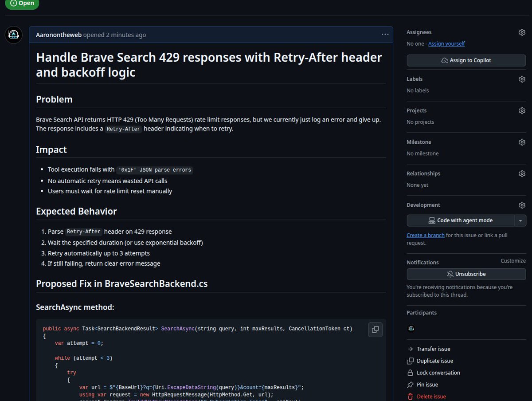Click the Milestone gear icon
This screenshot has height=401, width=532.
[x=522, y=142]
